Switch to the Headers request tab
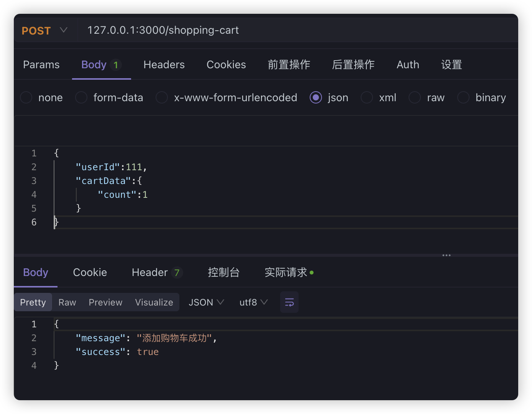This screenshot has height=414, width=532. (x=164, y=64)
